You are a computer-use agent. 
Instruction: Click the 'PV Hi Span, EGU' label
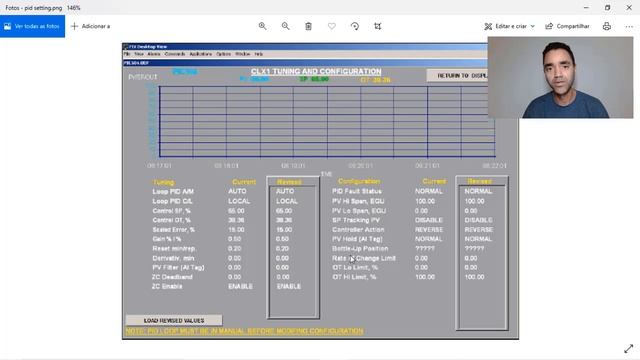pyautogui.click(x=358, y=201)
